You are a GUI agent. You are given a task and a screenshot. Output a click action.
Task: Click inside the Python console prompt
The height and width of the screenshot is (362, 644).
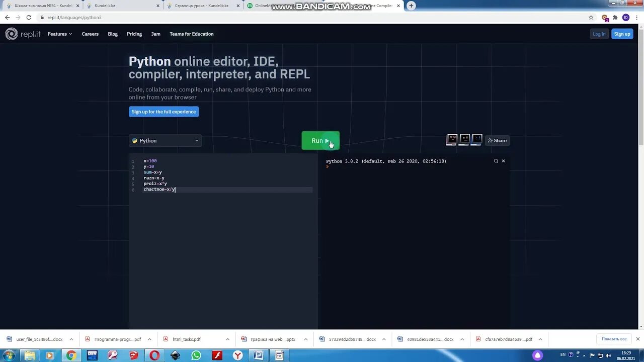click(x=327, y=166)
